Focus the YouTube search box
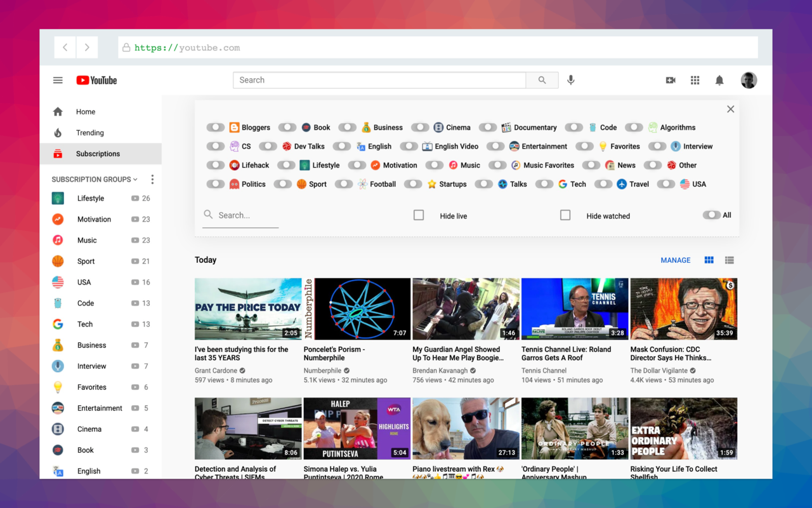Screen dimensions: 812x508 379,80
